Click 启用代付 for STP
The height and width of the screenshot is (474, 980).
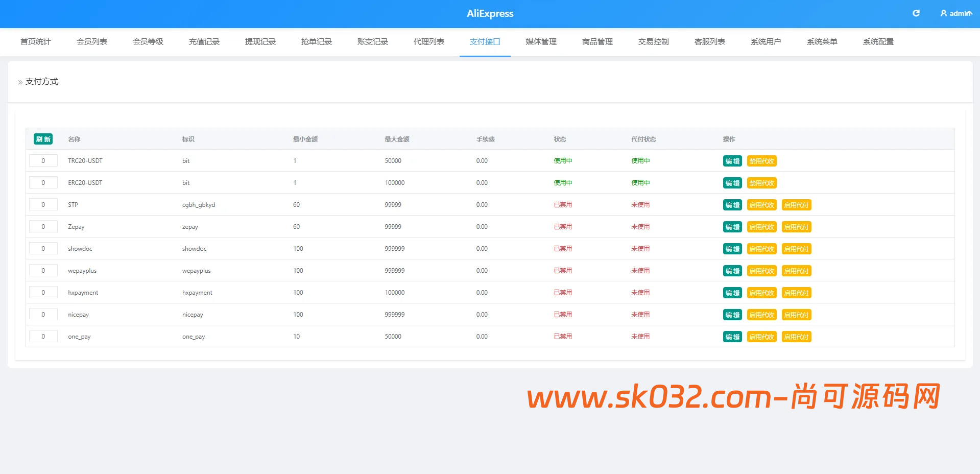point(797,205)
